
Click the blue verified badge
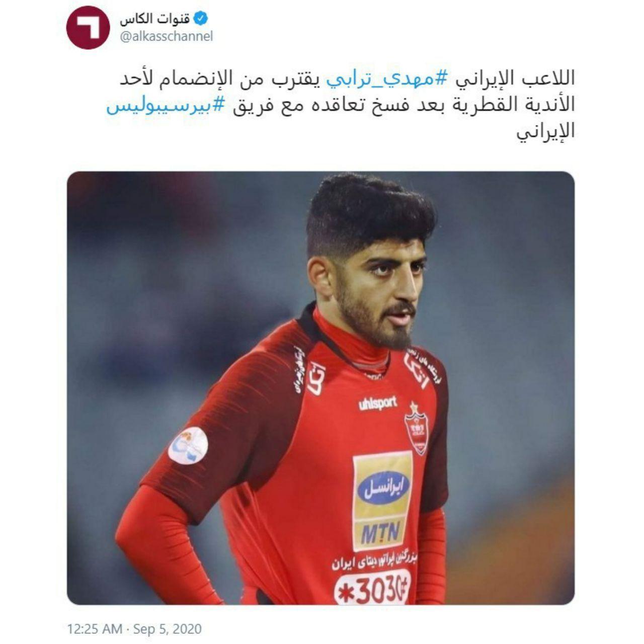[x=201, y=20]
